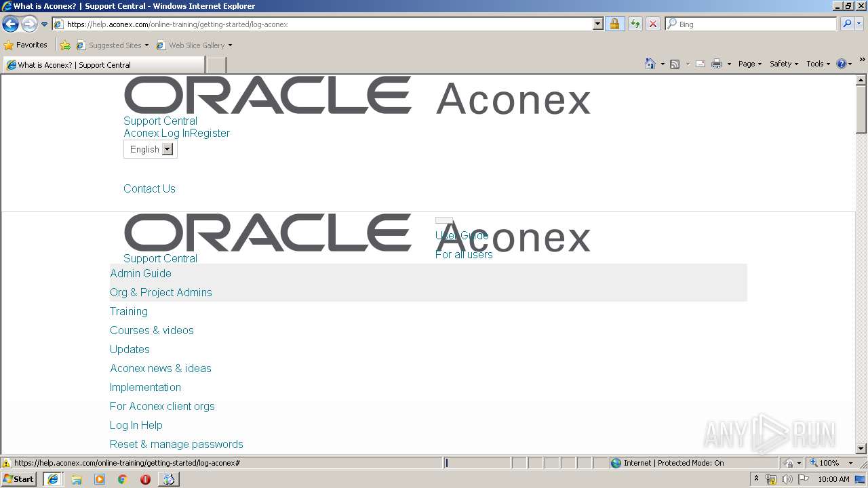This screenshot has width=868, height=488.
Task: Click the Windows Start button
Action: tap(18, 479)
